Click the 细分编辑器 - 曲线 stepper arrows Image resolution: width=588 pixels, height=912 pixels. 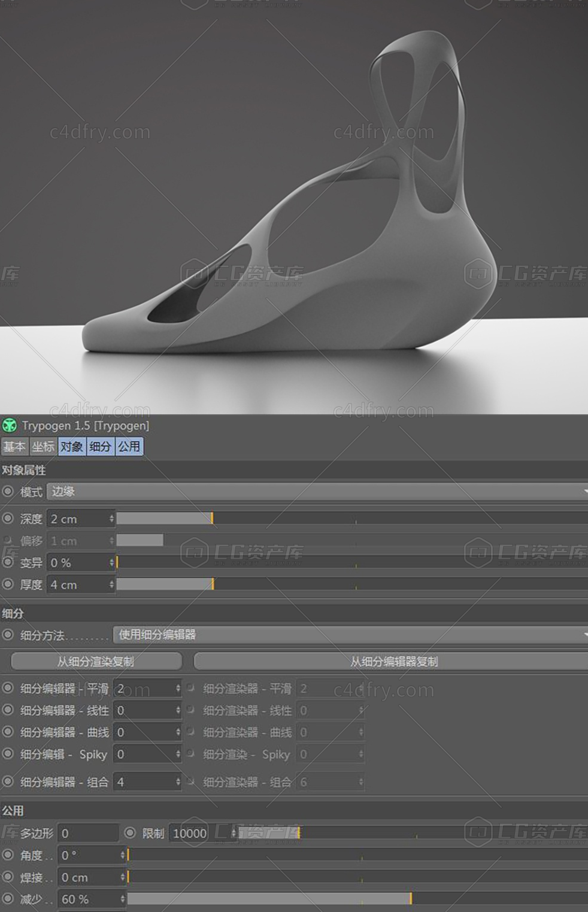178,732
